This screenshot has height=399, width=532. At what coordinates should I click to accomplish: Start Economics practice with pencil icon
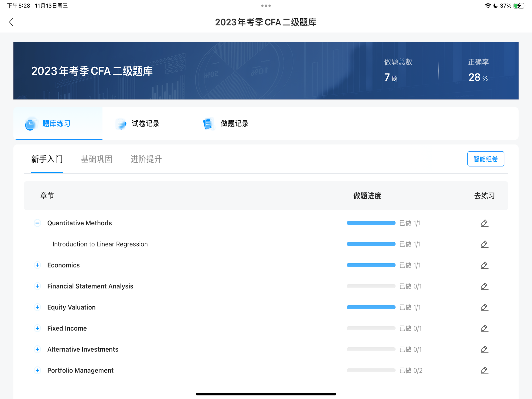coord(484,265)
